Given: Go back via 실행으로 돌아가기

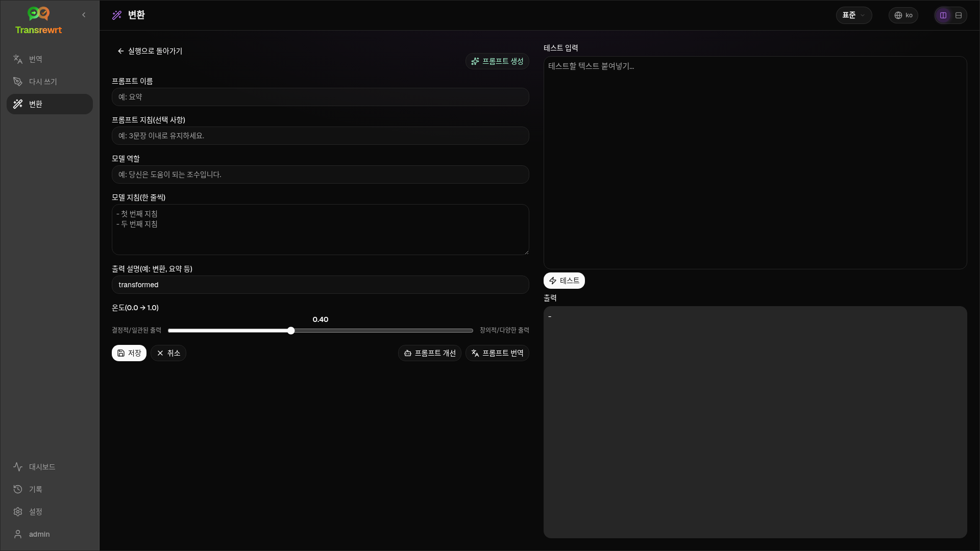Looking at the screenshot, I should 150,51.
